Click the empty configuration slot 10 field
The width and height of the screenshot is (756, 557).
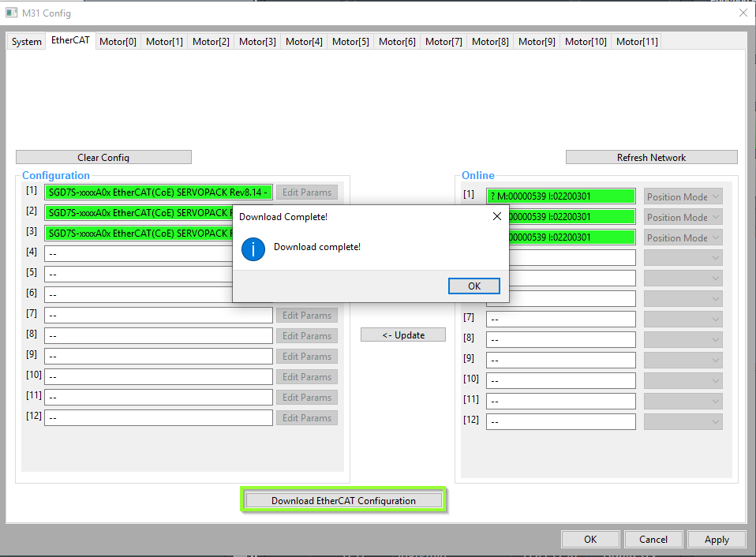click(159, 377)
